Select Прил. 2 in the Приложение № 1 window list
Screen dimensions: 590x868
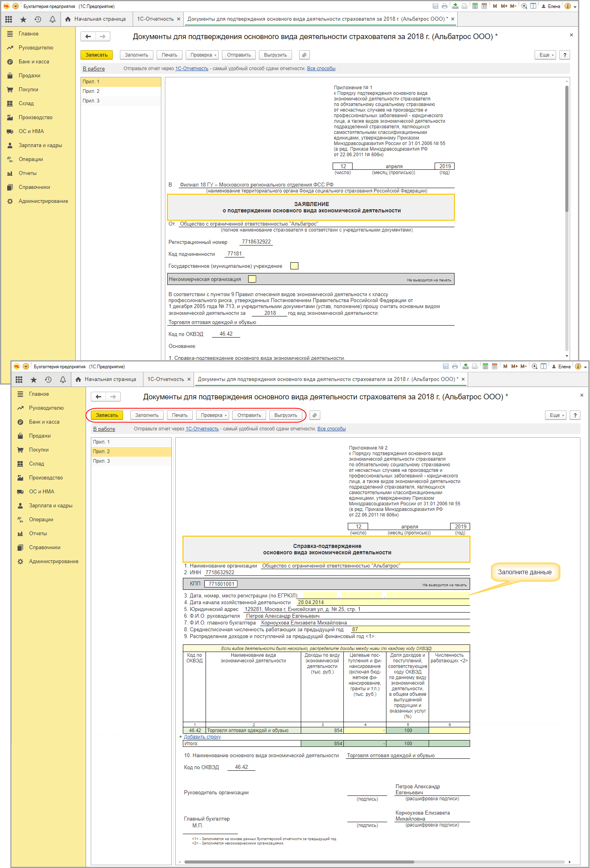(x=121, y=91)
